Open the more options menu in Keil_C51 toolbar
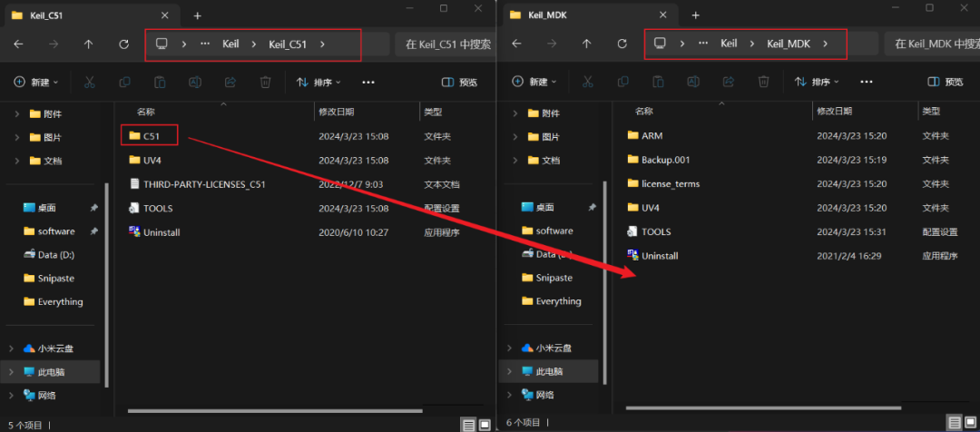Viewport: 980px width, 432px height. click(368, 82)
